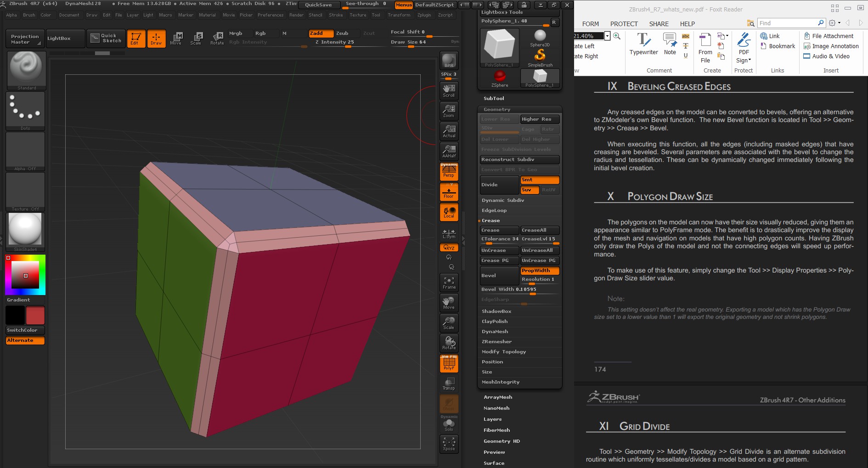Open the Standard brush thumbnail

click(x=26, y=70)
